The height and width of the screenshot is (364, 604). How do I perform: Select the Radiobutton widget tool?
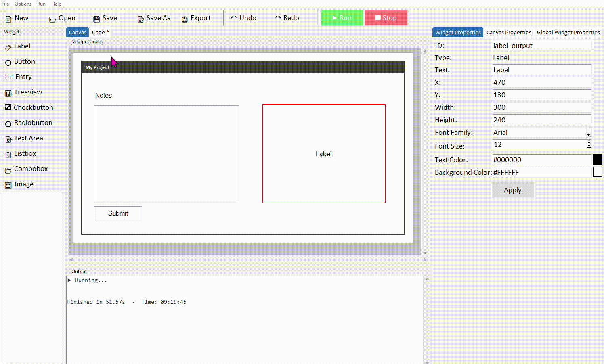33,123
